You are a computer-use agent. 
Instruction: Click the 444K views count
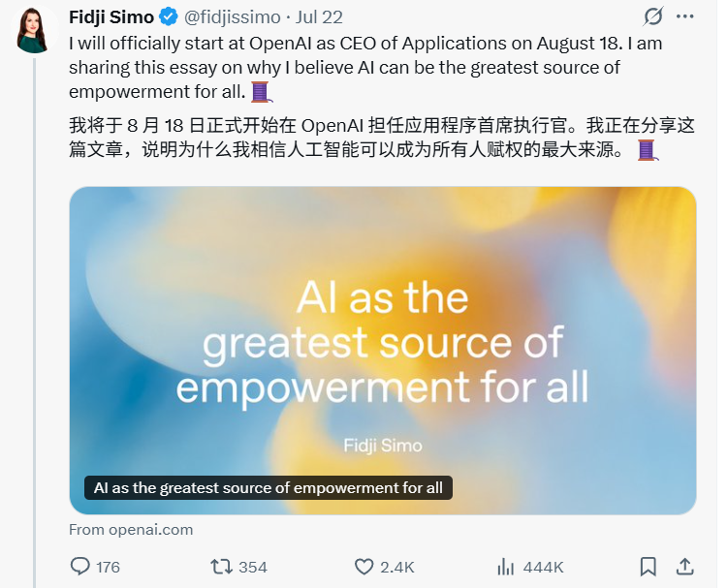pyautogui.click(x=543, y=567)
